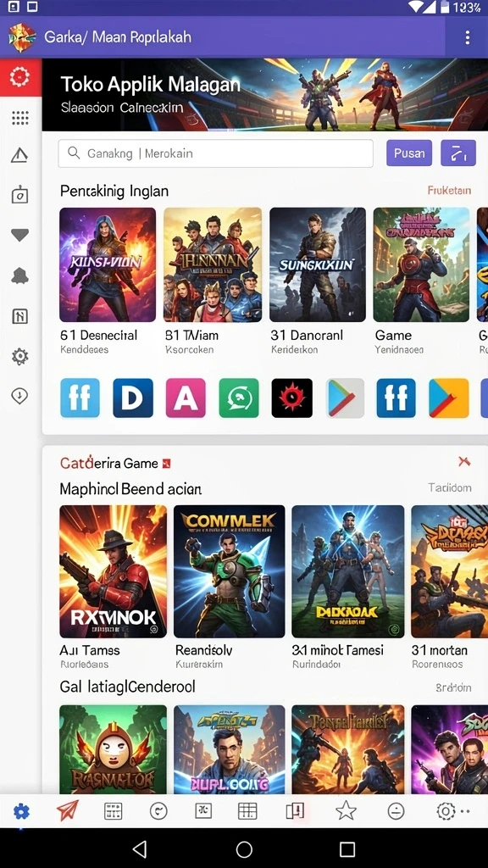Open the green chat app icon
This screenshot has height=868, width=488.
(x=239, y=398)
